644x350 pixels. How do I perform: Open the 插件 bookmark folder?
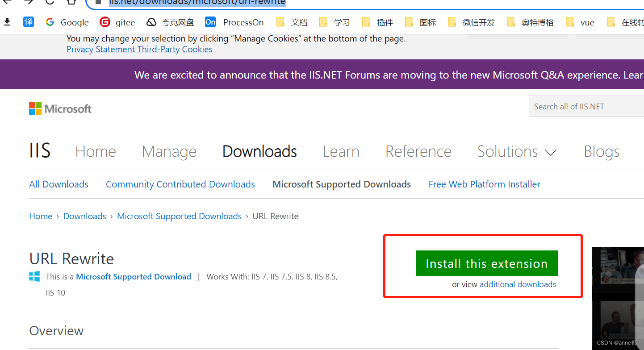click(x=377, y=22)
